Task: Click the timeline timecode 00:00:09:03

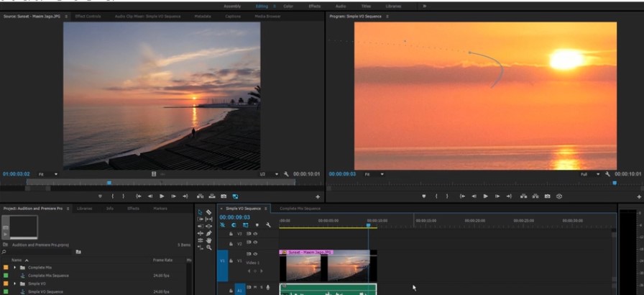Action: [234, 217]
